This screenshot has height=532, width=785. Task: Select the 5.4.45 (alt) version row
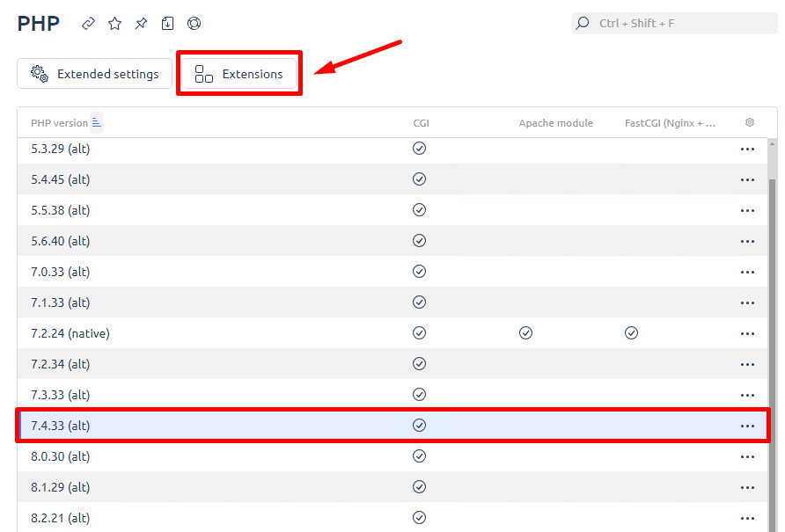coord(392,179)
